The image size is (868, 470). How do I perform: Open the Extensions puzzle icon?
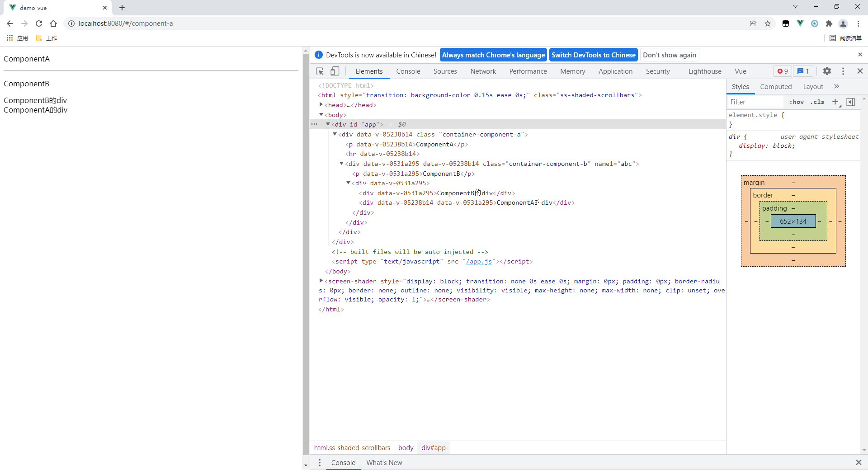829,23
